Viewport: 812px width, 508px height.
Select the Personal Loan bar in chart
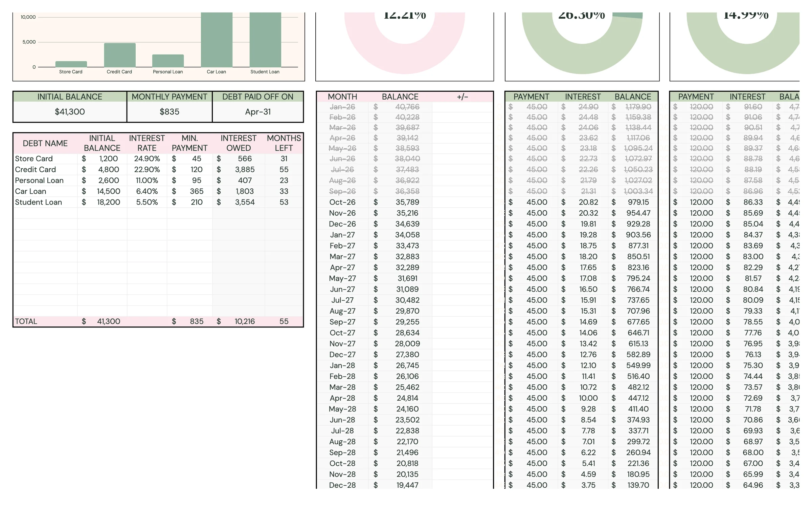[168, 61]
